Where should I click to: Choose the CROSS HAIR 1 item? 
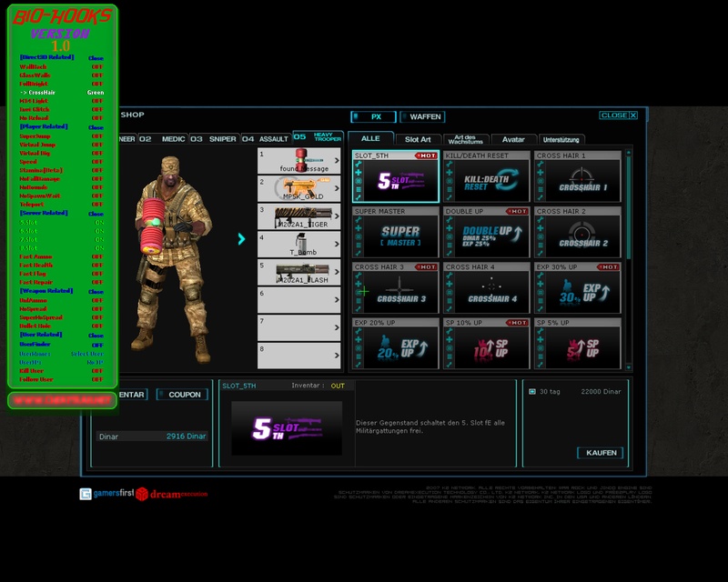point(578,176)
